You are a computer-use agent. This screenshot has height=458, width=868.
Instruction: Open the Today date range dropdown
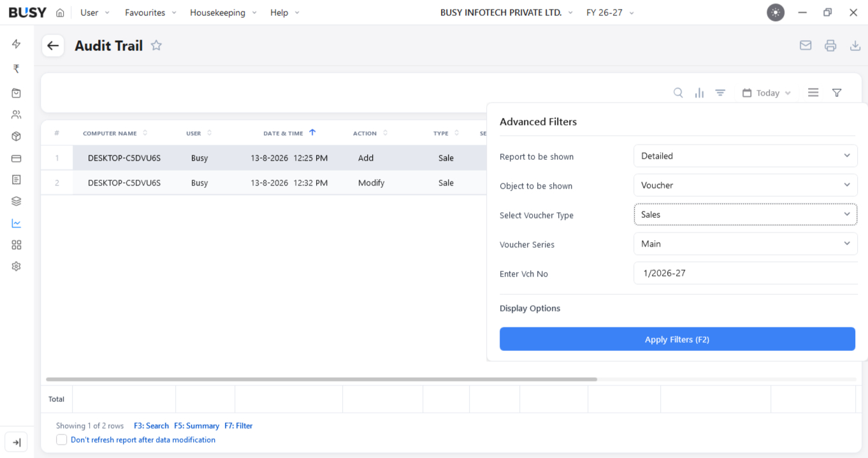point(767,93)
